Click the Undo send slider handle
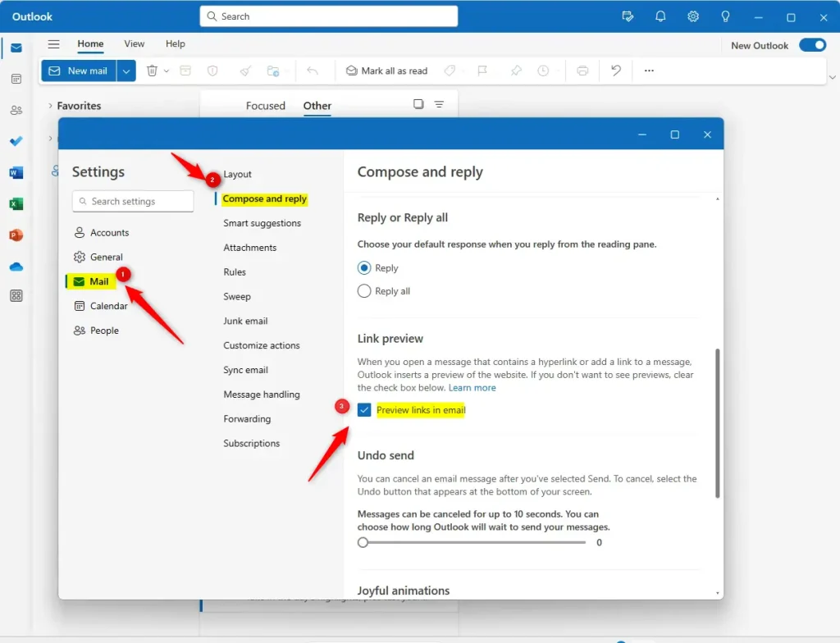The image size is (840, 643). [363, 542]
